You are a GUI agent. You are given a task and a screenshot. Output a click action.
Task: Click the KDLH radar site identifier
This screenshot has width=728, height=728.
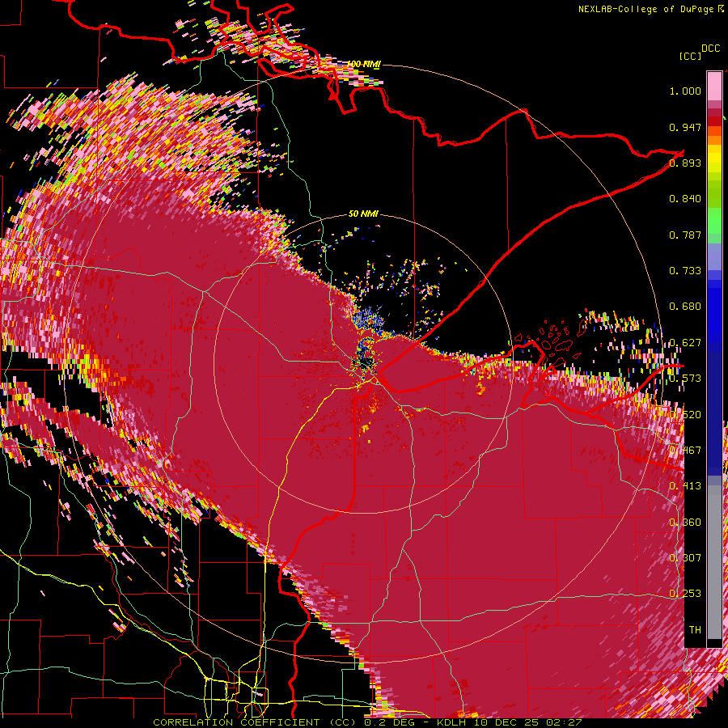point(453,722)
